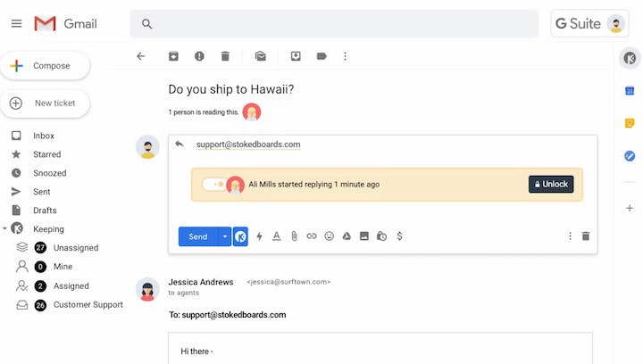This screenshot has height=364, width=643.
Task: Toggle the Keeping button beside Send
Action: [x=240, y=236]
